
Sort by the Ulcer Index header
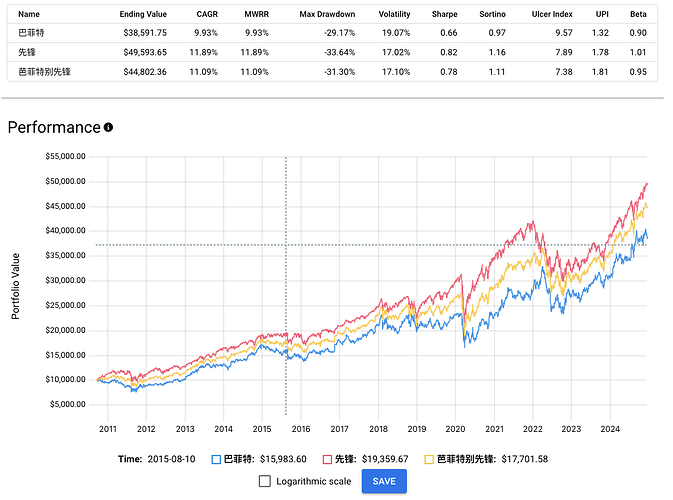pos(551,15)
